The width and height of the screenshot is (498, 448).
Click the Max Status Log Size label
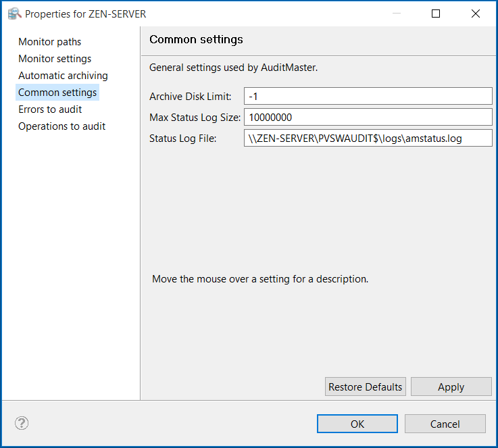[195, 117]
